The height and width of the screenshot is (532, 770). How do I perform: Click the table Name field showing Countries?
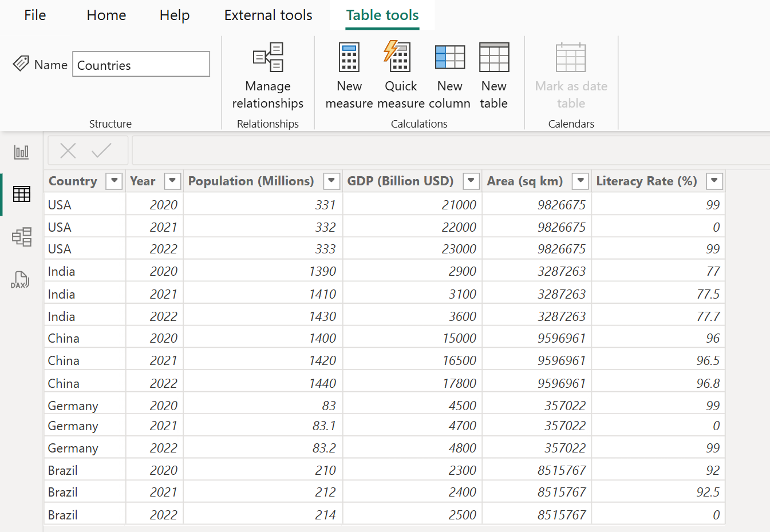[141, 64]
